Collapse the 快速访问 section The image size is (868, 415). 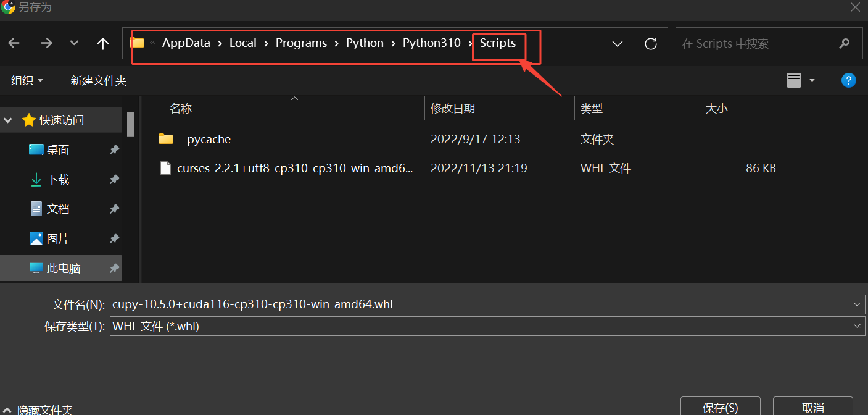tap(7, 120)
